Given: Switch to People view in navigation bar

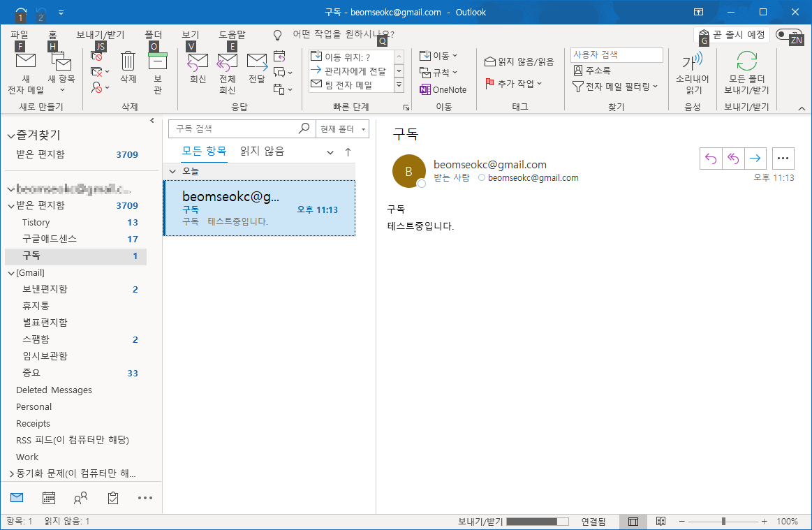Looking at the screenshot, I should coord(80,498).
